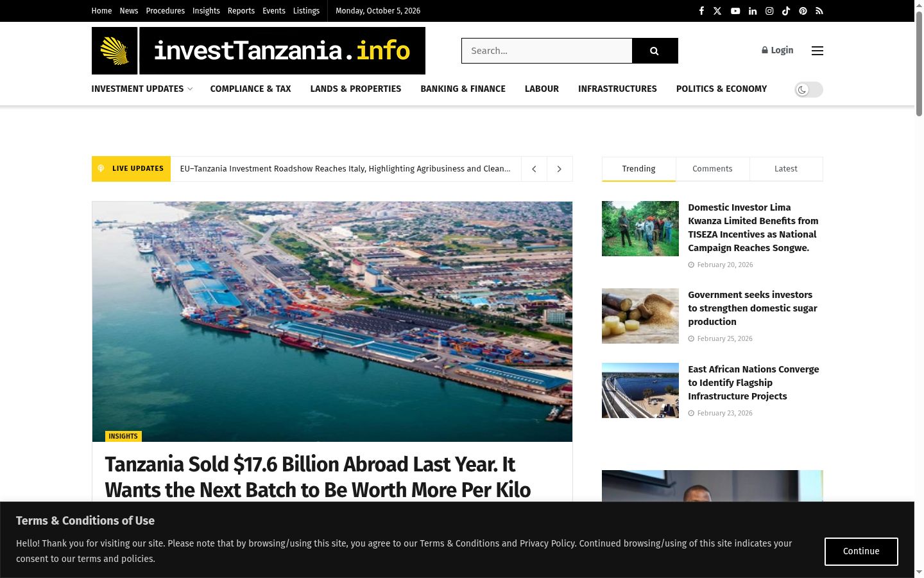The width and height of the screenshot is (924, 578).
Task: Open the RSS feed icon
Action: pos(819,11)
